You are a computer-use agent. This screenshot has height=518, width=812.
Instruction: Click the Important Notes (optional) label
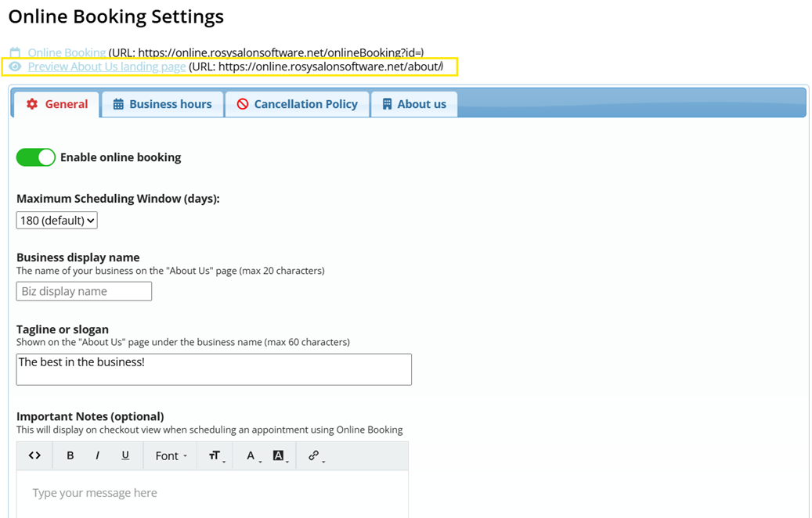(90, 416)
